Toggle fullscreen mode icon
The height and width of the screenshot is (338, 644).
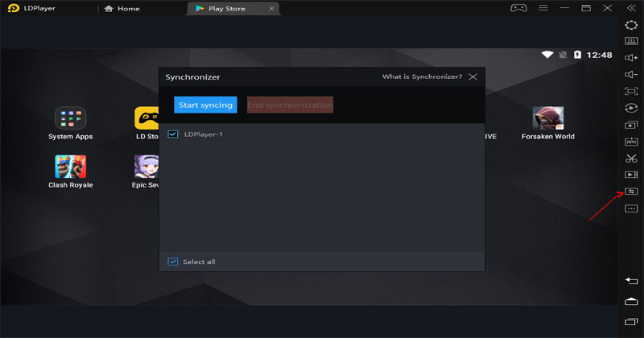(631, 91)
